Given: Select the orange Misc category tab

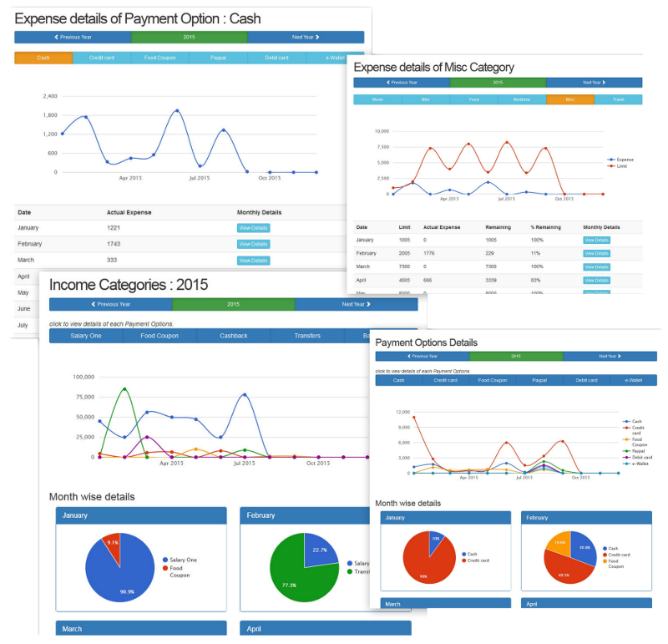Looking at the screenshot, I should (570, 99).
